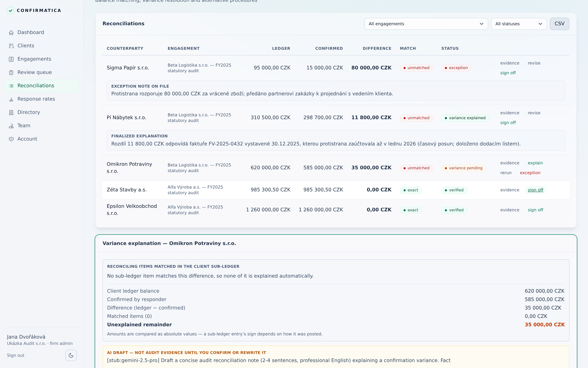Open the All statuses dropdown
The width and height of the screenshot is (588, 368).
click(519, 24)
